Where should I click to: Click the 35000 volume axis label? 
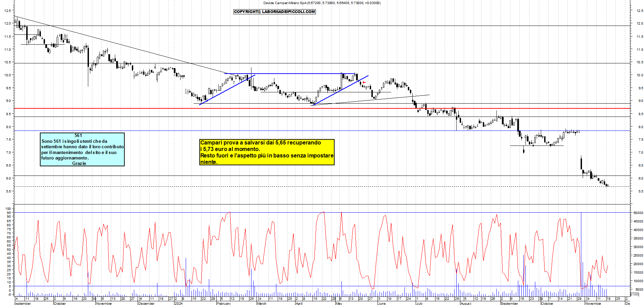[x=638, y=238]
